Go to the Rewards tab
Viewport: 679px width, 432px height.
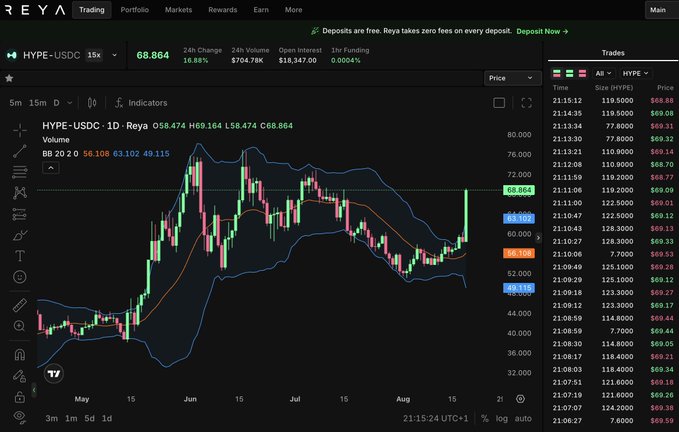[223, 10]
